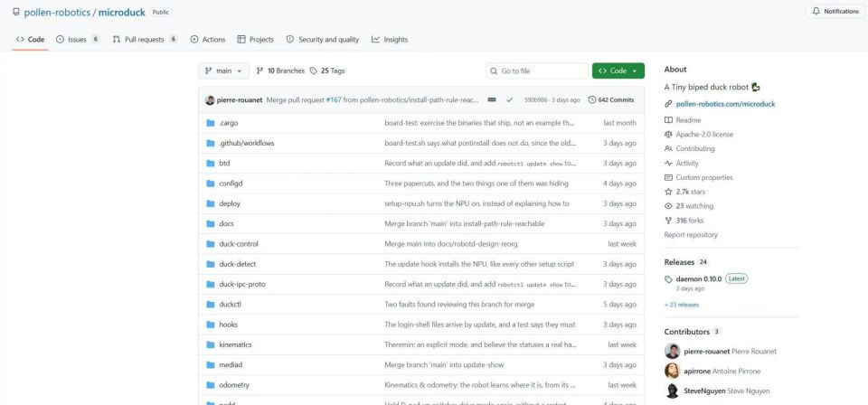This screenshot has height=405, width=868.
Task: Click the duck-detect folder icon
Action: pyautogui.click(x=211, y=264)
